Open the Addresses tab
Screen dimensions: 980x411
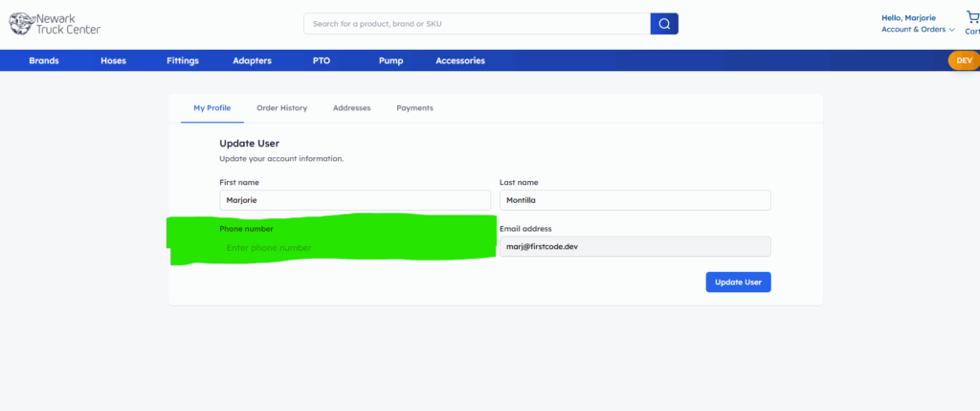pos(351,108)
